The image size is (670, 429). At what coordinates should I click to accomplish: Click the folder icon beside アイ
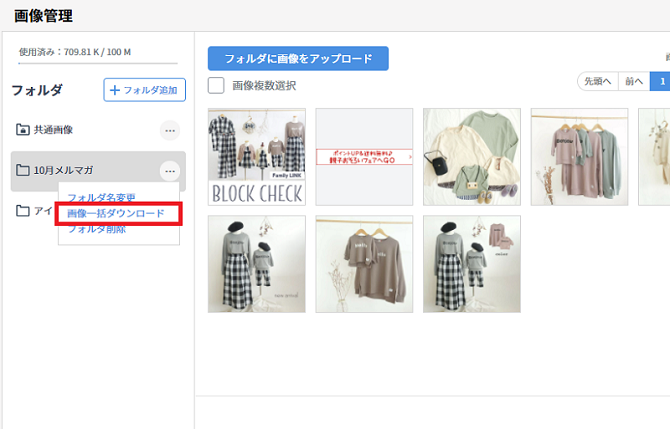click(23, 211)
